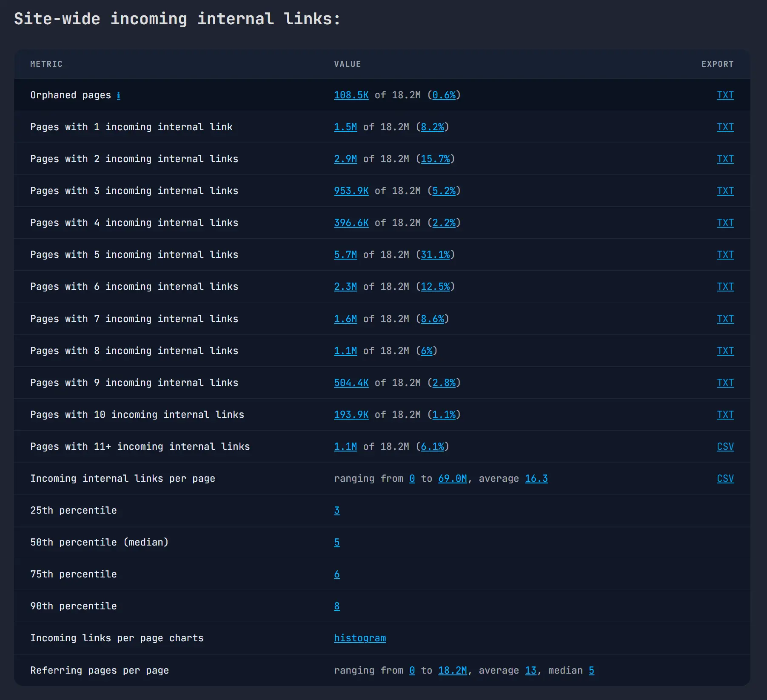
Task: Download TXT for pages with 1 incoming link
Action: tap(725, 127)
